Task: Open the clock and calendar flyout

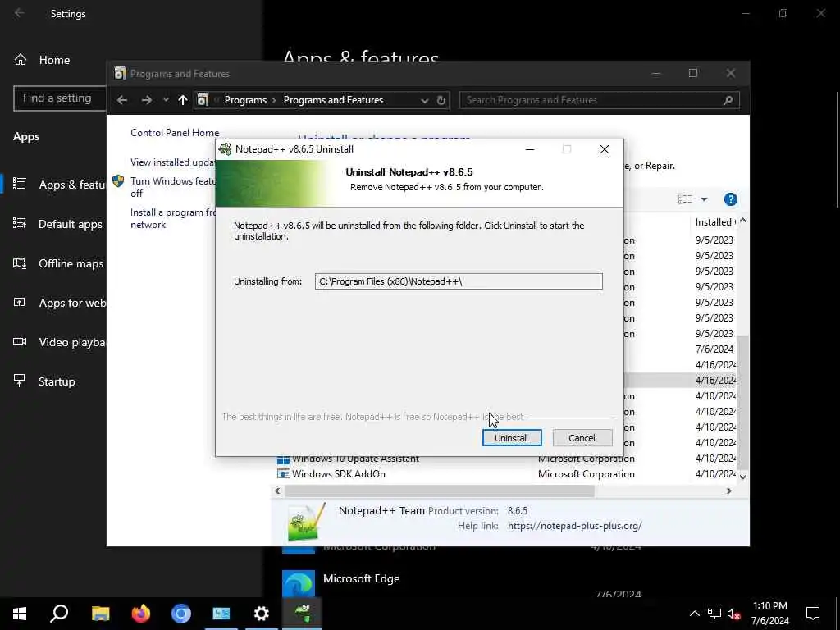Action: [769, 614]
